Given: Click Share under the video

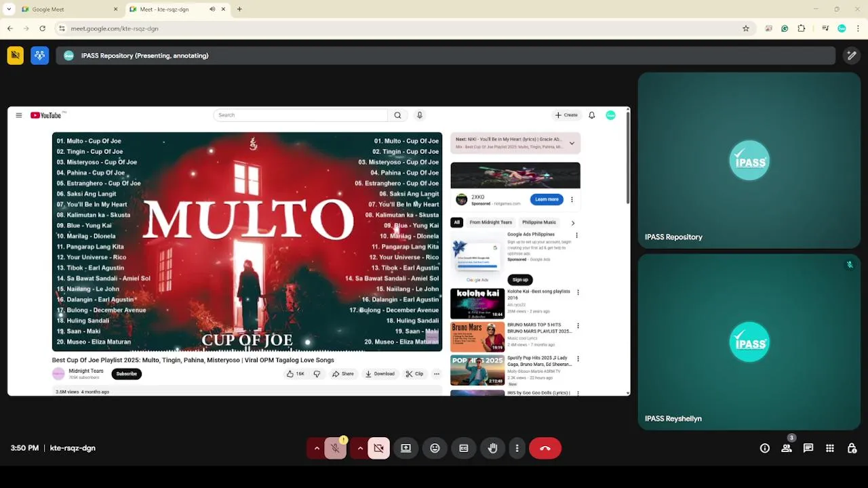Looking at the screenshot, I should [343, 373].
